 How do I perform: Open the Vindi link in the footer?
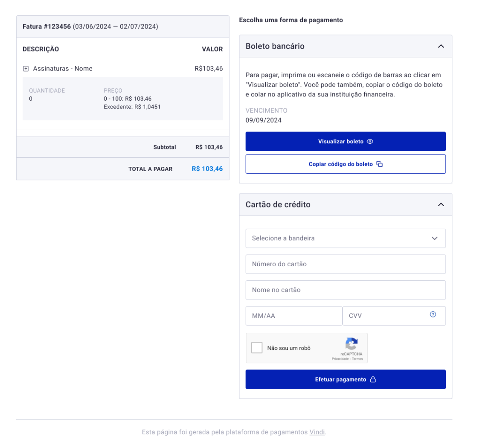[317, 432]
